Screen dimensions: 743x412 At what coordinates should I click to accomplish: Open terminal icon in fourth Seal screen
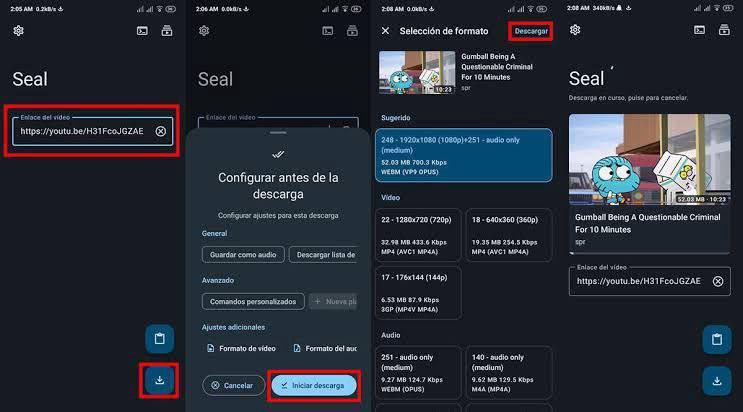click(x=699, y=30)
